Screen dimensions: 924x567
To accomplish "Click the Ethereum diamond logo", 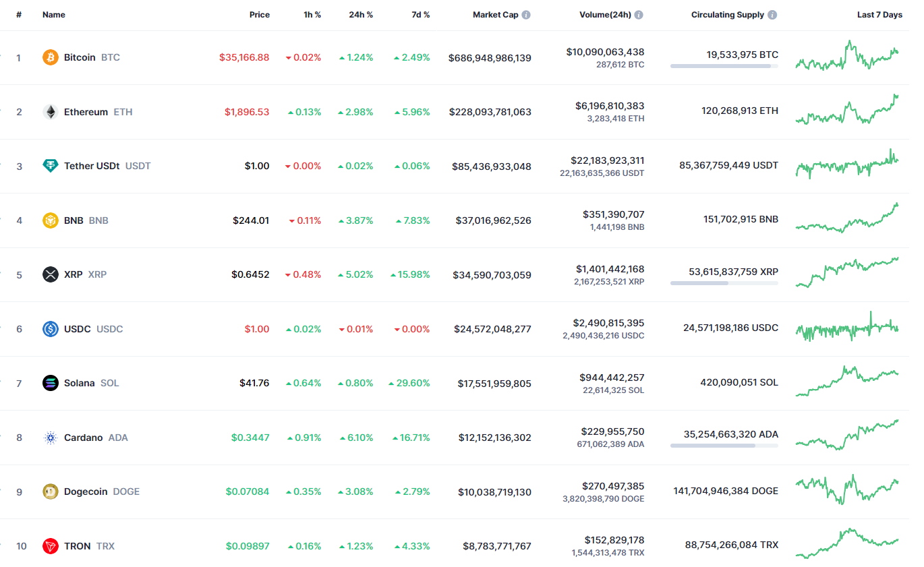I will [51, 112].
